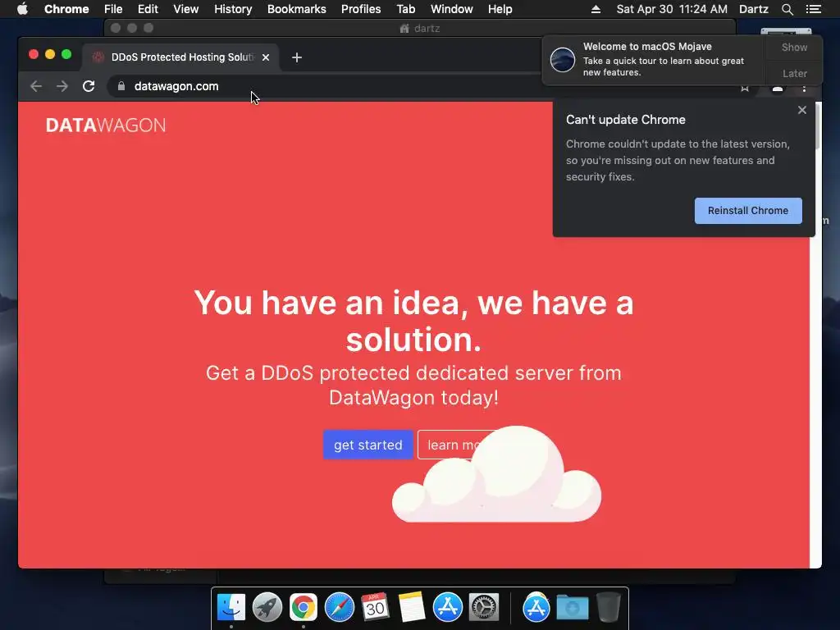Open the Edit menu
This screenshot has height=630, width=840.
pyautogui.click(x=148, y=9)
